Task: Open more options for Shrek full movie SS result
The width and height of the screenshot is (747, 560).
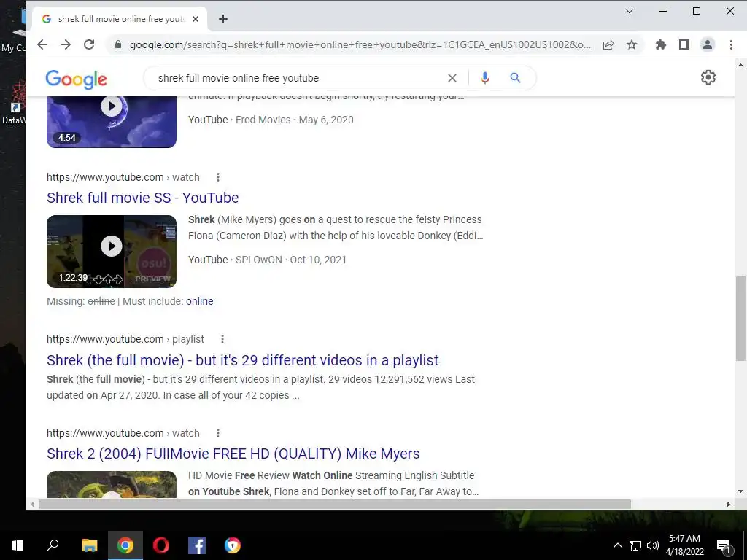Action: tap(217, 177)
